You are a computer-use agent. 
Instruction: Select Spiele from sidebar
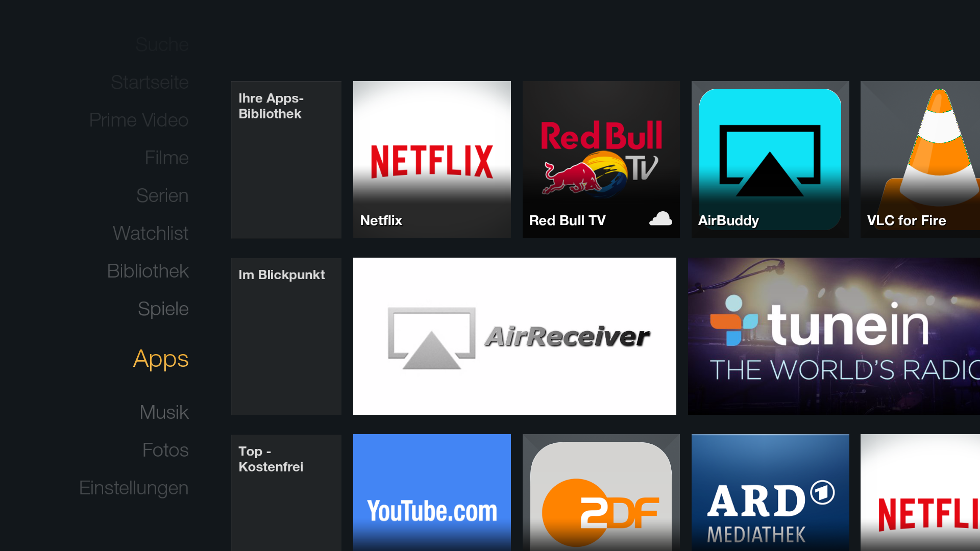[163, 308]
